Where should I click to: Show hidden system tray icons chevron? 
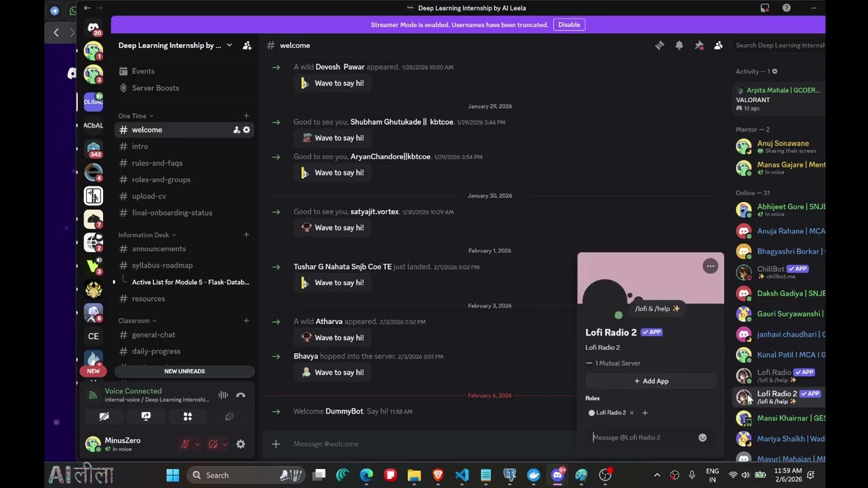656,475
